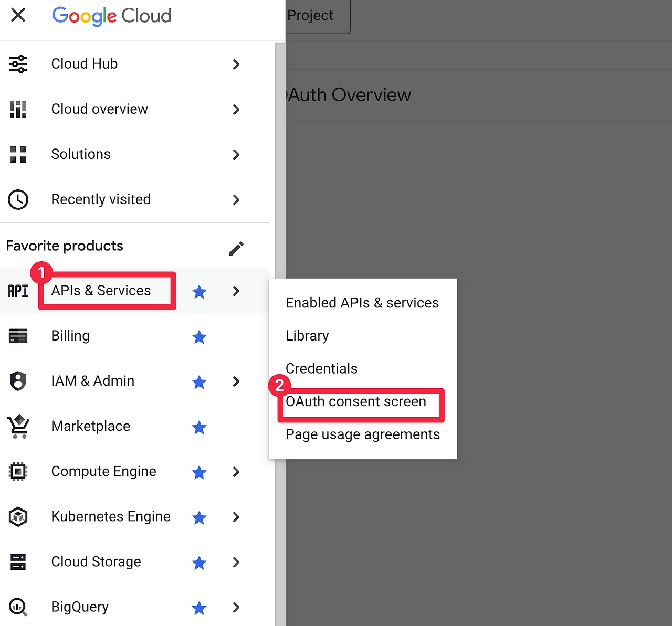Image resolution: width=672 pixels, height=626 pixels.
Task: Open Page usage agreements in submenu
Action: click(x=363, y=434)
